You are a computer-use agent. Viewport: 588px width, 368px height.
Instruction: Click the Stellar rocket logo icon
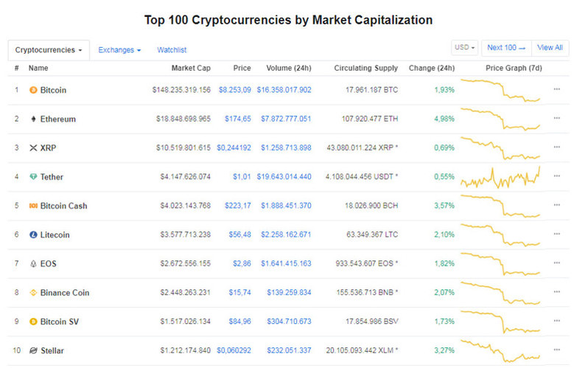(33, 350)
